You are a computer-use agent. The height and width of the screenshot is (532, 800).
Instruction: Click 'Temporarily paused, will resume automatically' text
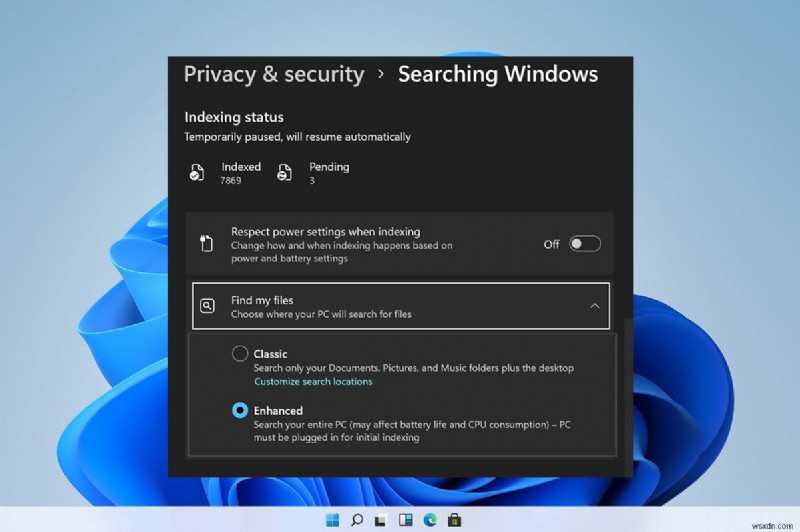(297, 137)
